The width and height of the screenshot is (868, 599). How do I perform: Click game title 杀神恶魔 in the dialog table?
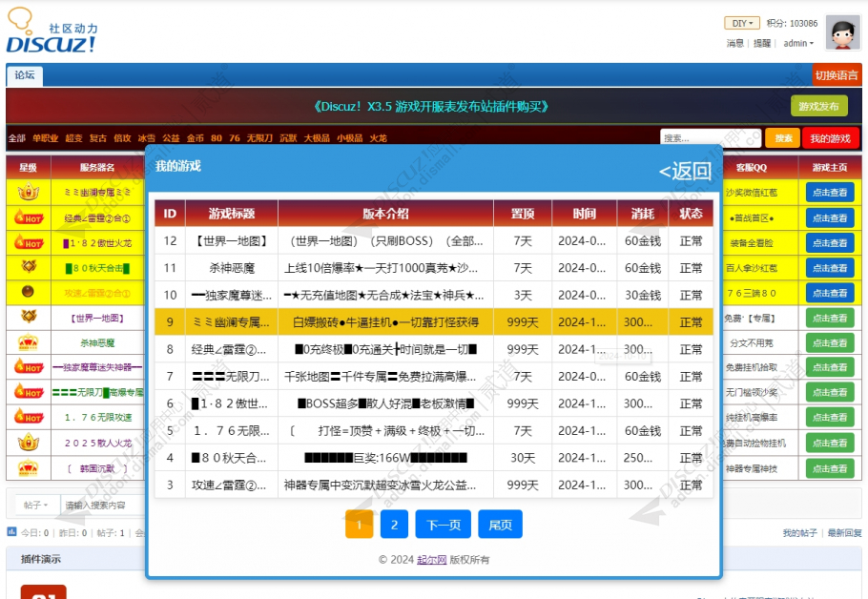click(232, 268)
